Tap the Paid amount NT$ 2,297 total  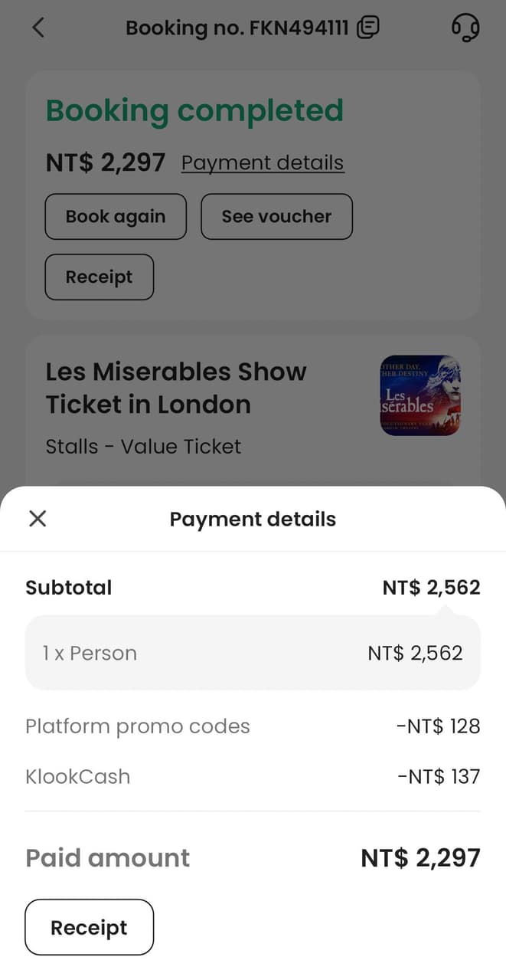coord(420,857)
